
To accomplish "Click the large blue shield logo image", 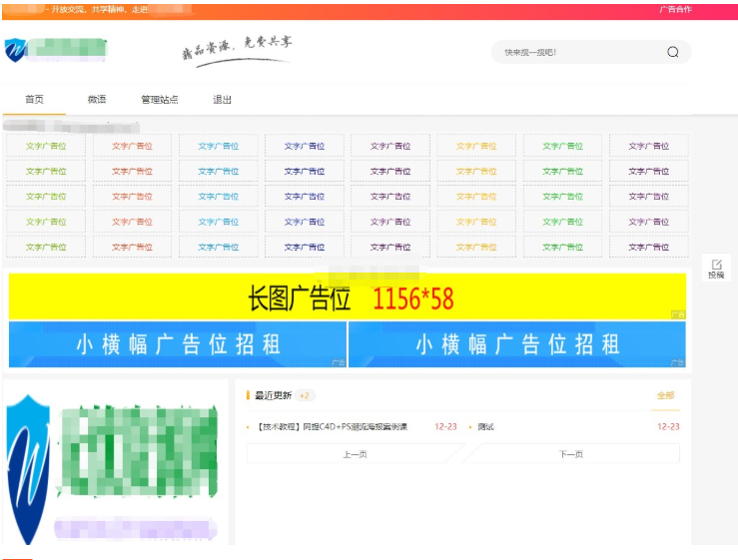I will point(28,469).
